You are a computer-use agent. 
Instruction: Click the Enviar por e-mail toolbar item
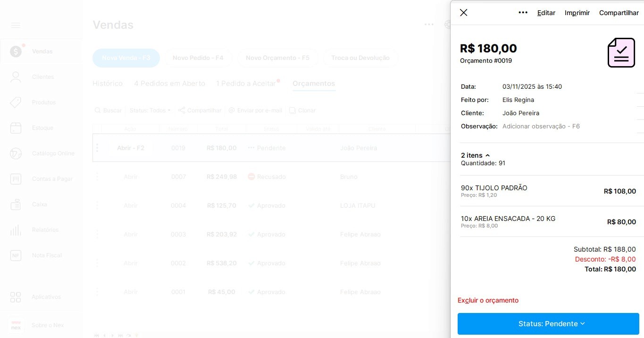point(255,110)
